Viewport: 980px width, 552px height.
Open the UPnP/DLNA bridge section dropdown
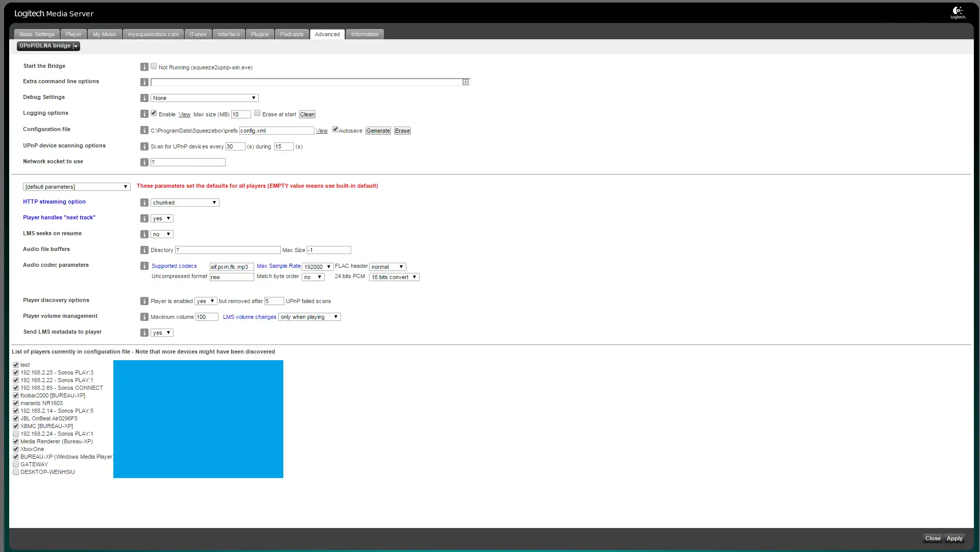click(x=76, y=46)
